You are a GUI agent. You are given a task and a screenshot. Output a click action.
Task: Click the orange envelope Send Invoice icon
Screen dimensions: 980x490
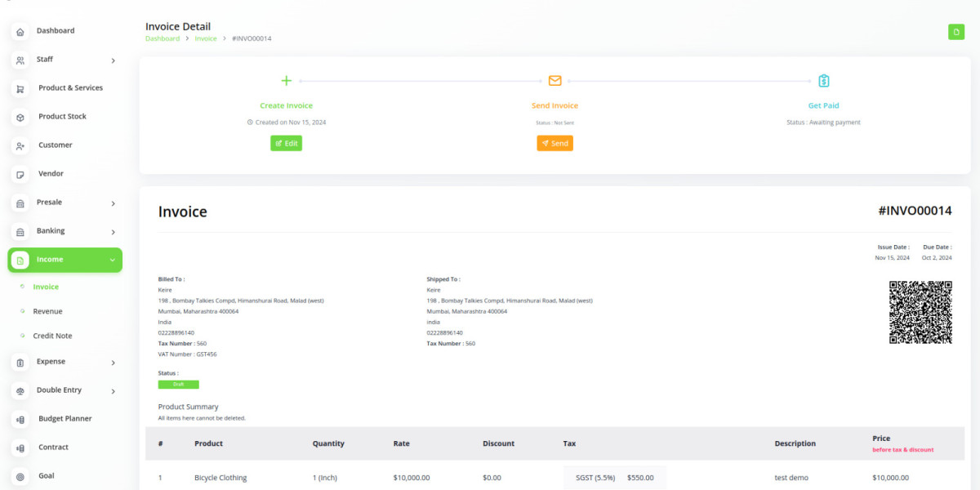click(555, 81)
